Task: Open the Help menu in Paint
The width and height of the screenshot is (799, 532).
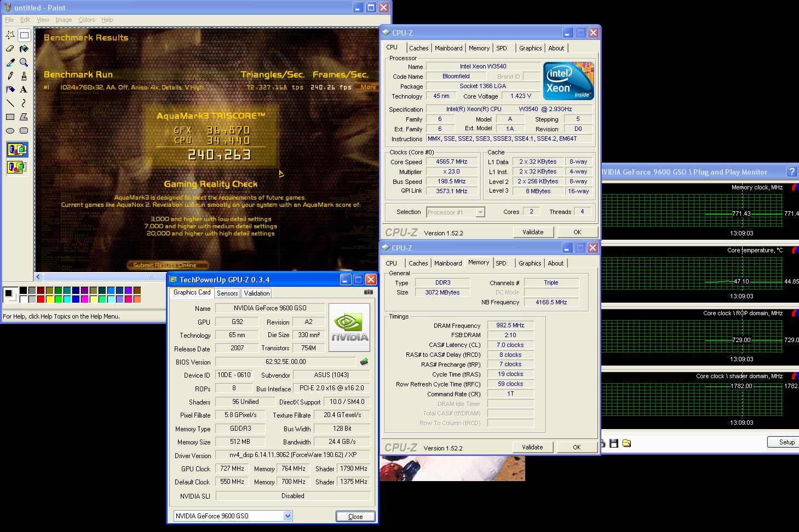Action: [107, 20]
